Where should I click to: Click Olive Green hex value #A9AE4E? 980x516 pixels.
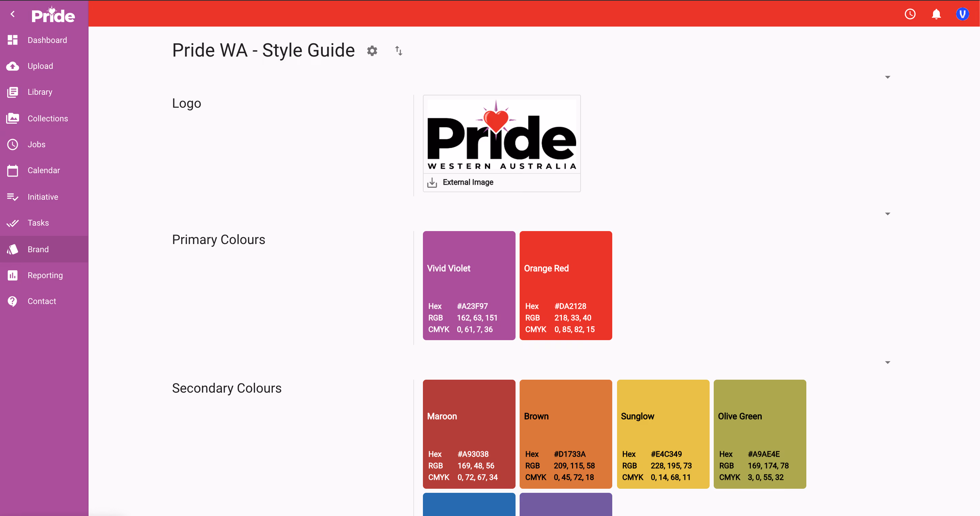pos(763,454)
